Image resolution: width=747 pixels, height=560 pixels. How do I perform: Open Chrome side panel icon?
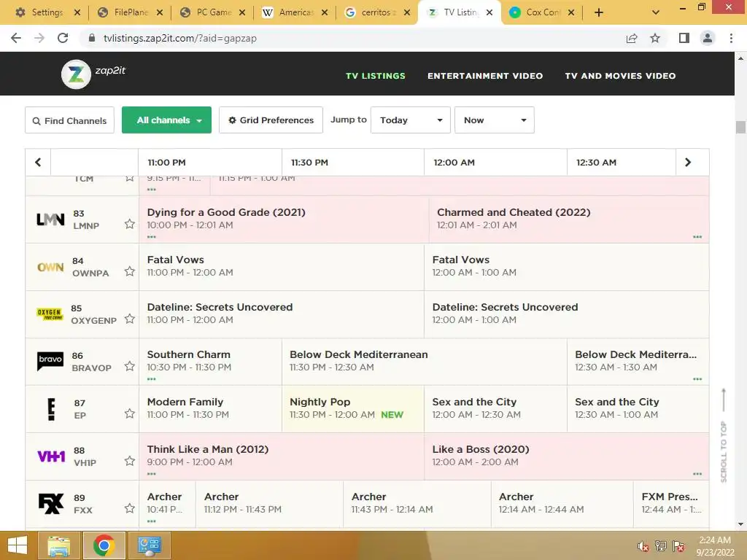684,38
